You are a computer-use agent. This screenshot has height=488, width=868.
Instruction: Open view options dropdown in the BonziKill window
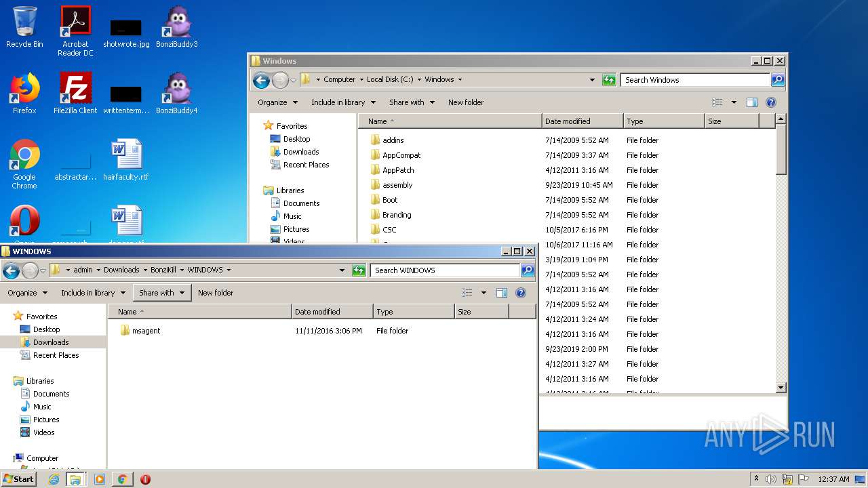coord(484,293)
